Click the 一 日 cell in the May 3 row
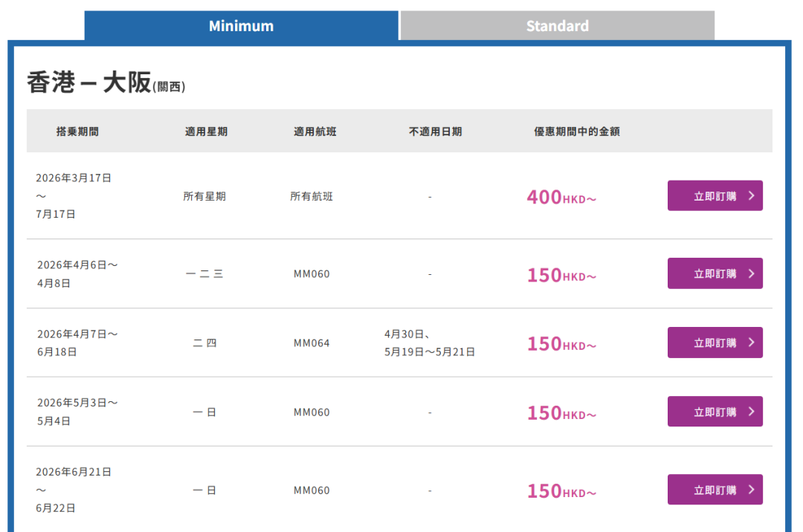Screen dimensions: 803x532 click(x=204, y=412)
